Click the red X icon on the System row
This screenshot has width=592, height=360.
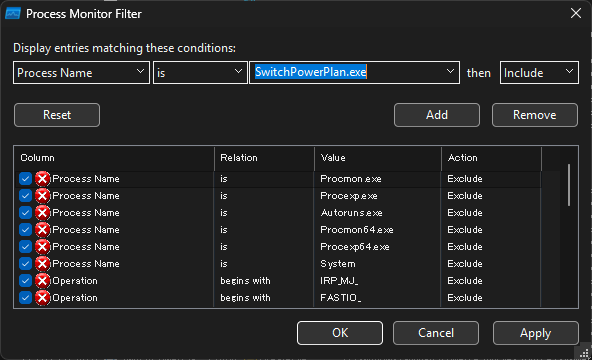(x=42, y=263)
